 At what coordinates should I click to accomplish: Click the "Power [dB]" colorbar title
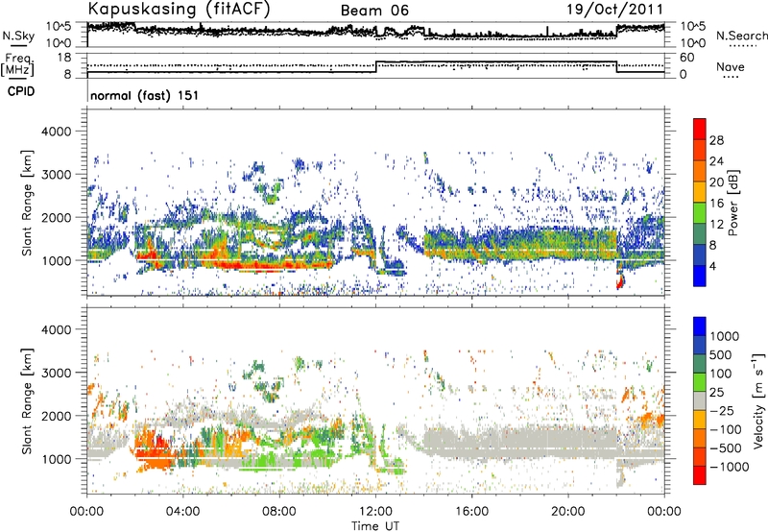[732, 203]
